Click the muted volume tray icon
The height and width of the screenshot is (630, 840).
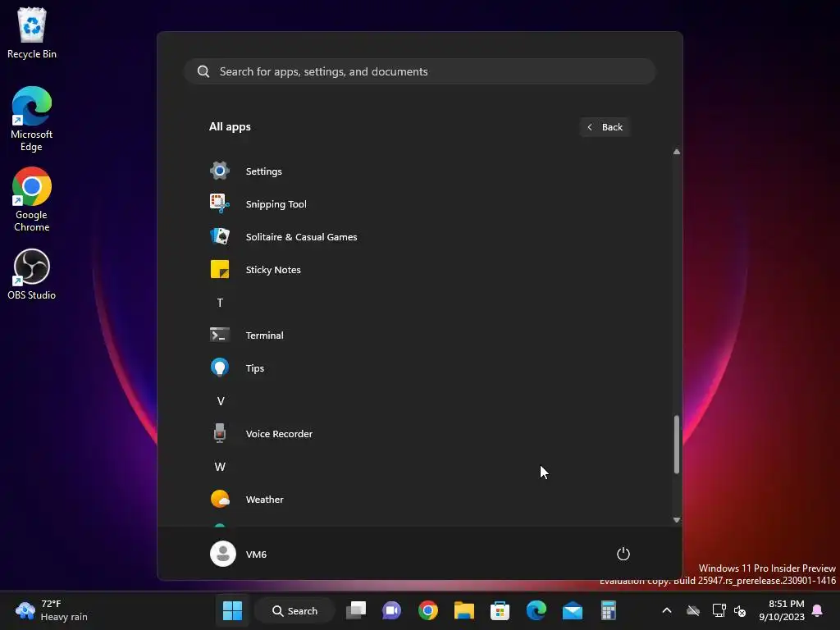[x=740, y=610]
